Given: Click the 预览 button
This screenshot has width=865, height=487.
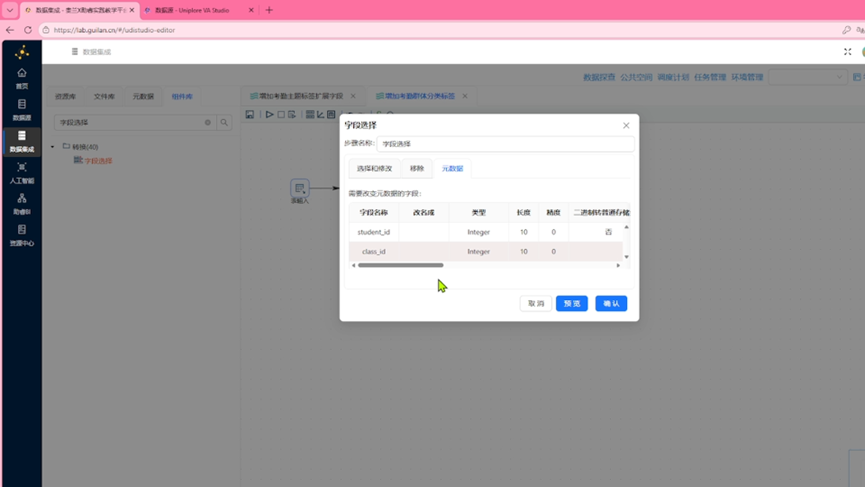Looking at the screenshot, I should coord(572,303).
